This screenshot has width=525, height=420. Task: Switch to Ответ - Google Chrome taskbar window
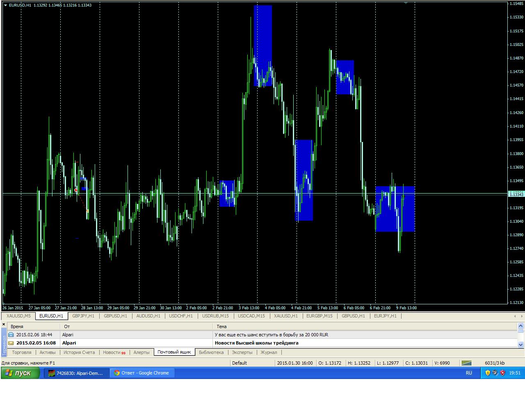(142, 373)
